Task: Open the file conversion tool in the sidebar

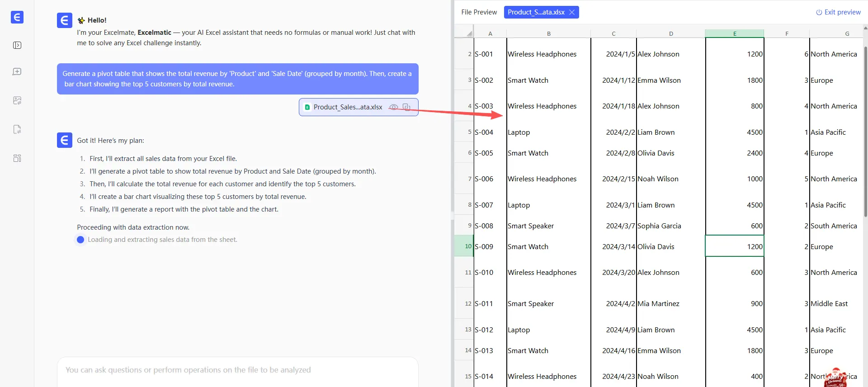Action: point(17,129)
